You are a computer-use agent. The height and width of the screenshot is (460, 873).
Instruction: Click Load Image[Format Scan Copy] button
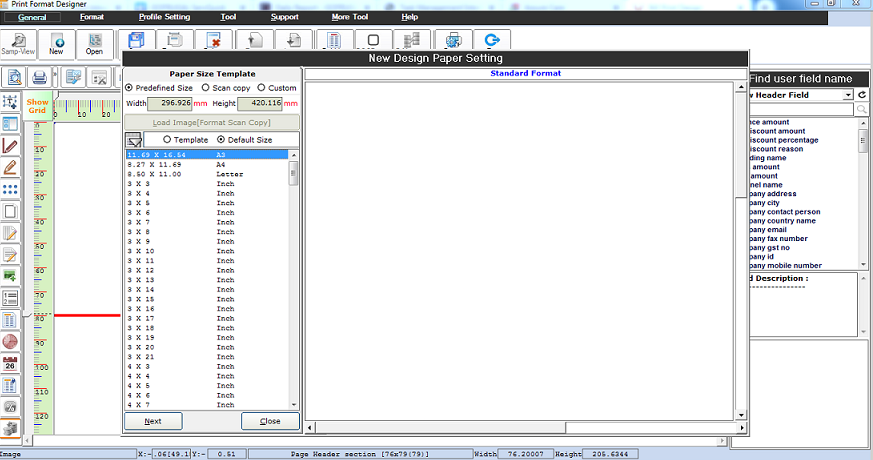tap(212, 123)
